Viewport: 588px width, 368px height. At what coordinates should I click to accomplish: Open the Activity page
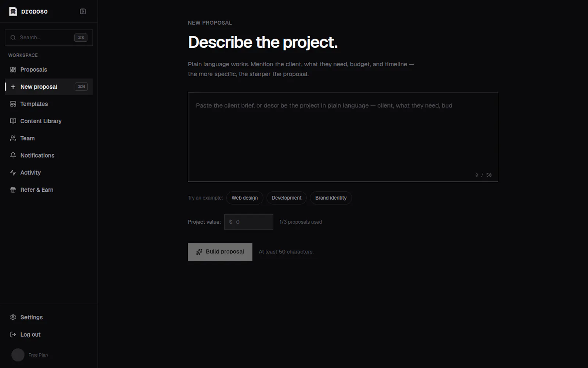[x=49, y=173]
